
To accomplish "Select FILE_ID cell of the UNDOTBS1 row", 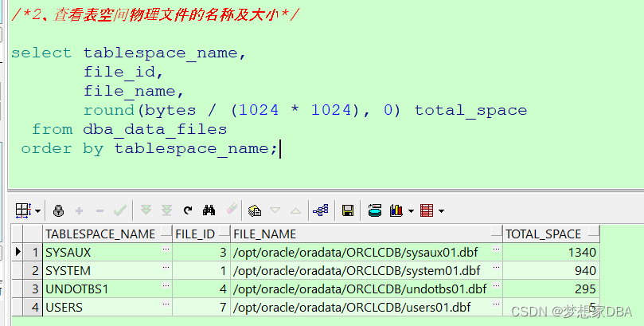I will 201,289.
